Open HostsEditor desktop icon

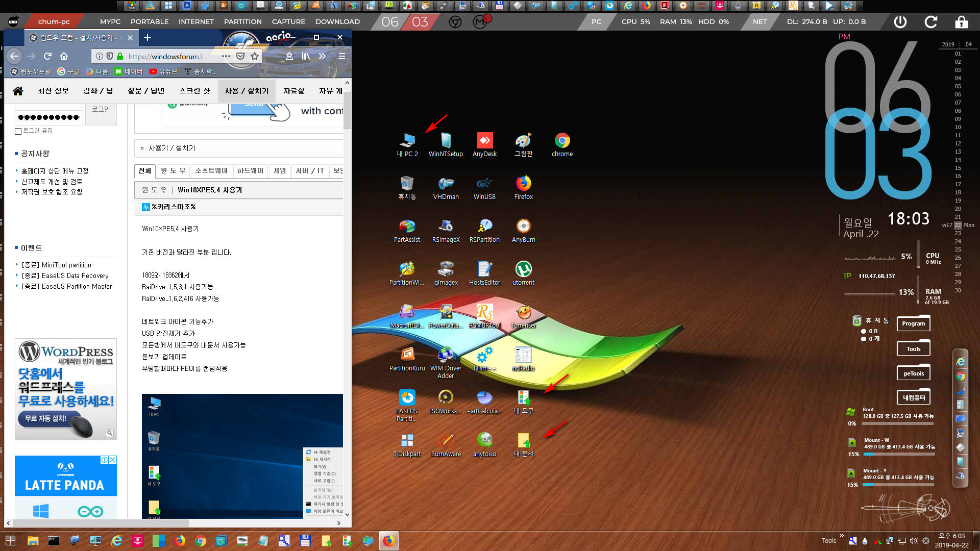484,273
